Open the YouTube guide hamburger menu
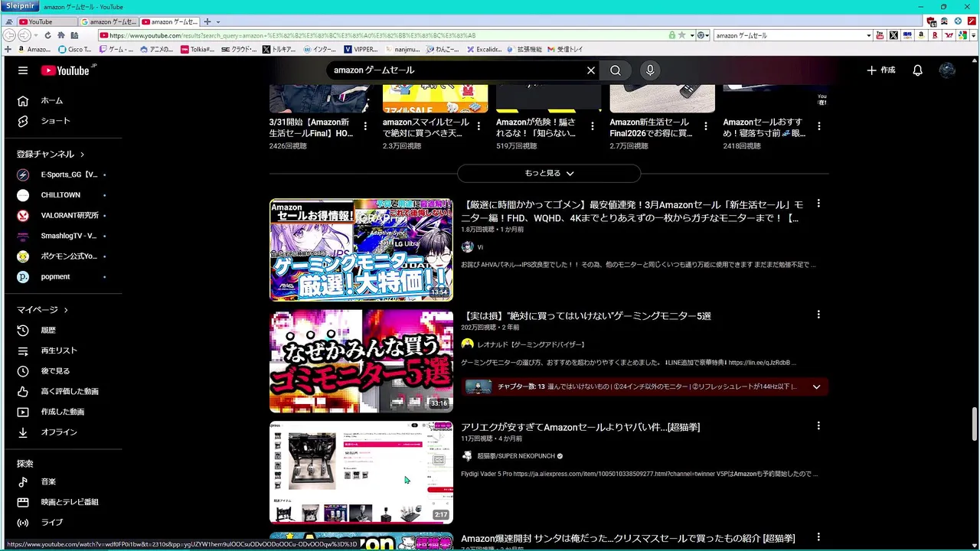Image resolution: width=980 pixels, height=551 pixels. (23, 70)
